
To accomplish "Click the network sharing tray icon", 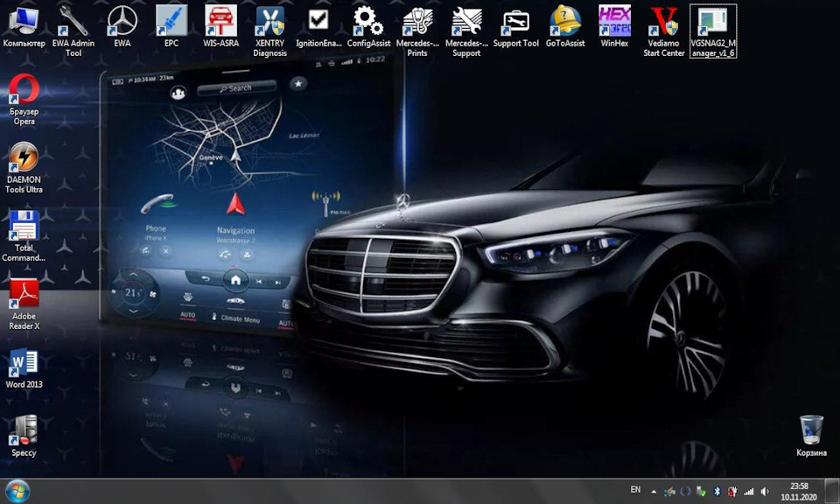I will point(669,491).
